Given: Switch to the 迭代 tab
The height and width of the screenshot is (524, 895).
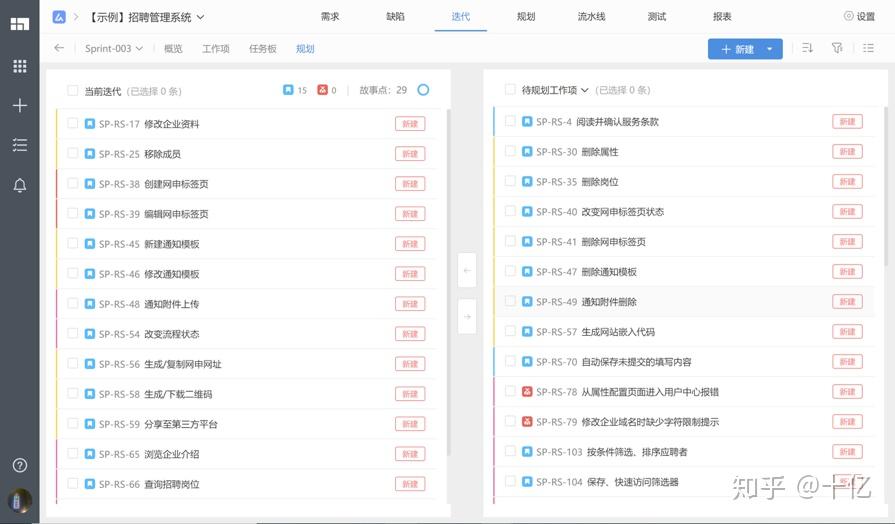Looking at the screenshot, I should (x=461, y=17).
